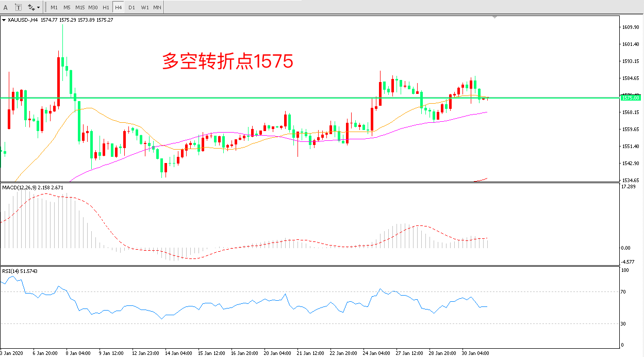Click the chart shift marker triangle
Screen dimensions: 644x357
click(495, 18)
